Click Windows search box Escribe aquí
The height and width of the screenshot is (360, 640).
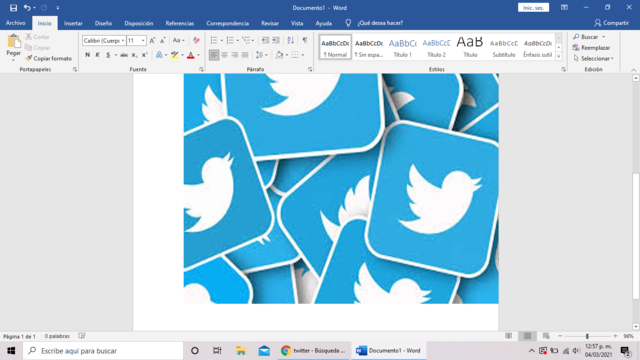click(x=103, y=351)
